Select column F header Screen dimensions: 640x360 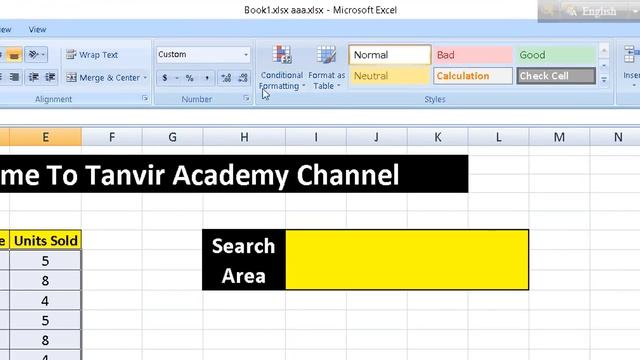[112, 137]
